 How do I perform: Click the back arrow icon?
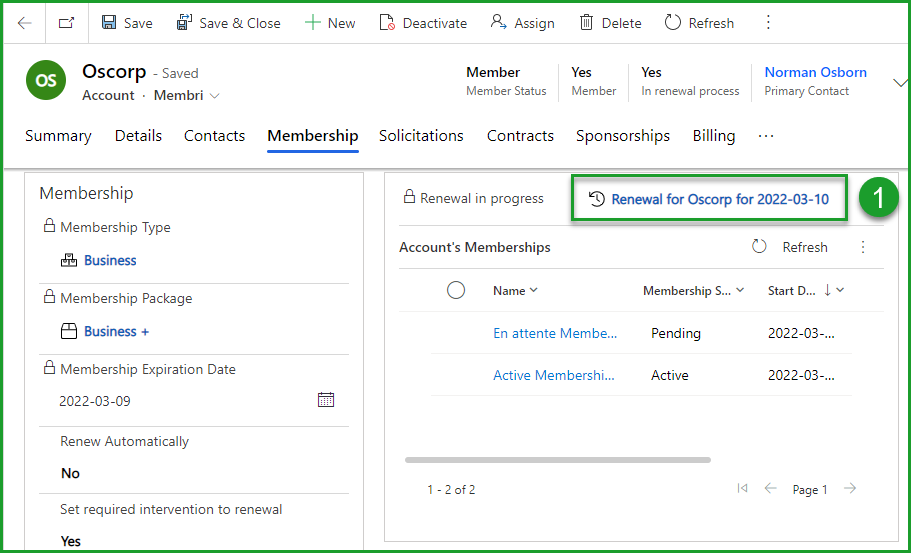point(25,23)
